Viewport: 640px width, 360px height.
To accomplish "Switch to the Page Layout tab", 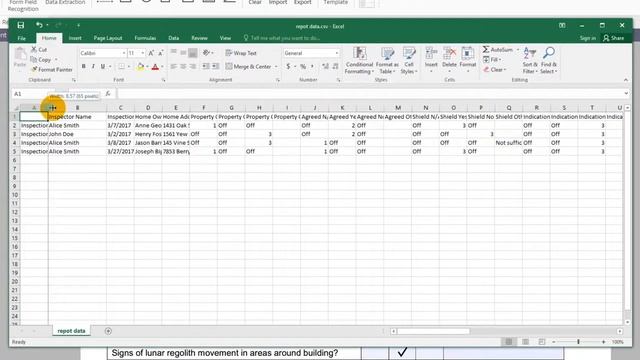I will tap(108, 38).
